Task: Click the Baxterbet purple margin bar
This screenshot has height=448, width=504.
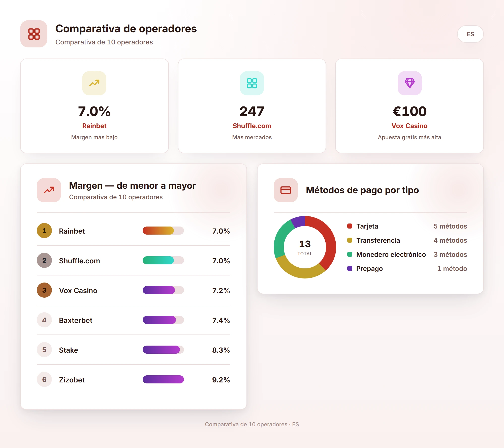Action: pos(159,320)
